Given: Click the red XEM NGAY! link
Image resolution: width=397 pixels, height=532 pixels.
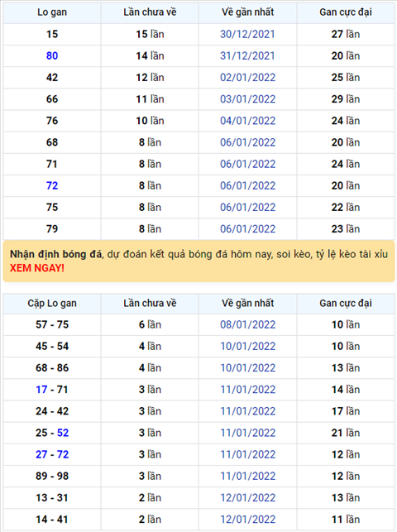Looking at the screenshot, I should point(37,268).
